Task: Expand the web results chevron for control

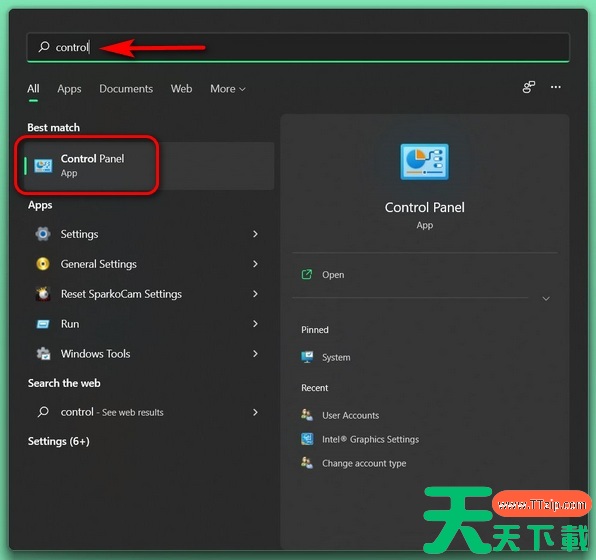Action: click(255, 412)
